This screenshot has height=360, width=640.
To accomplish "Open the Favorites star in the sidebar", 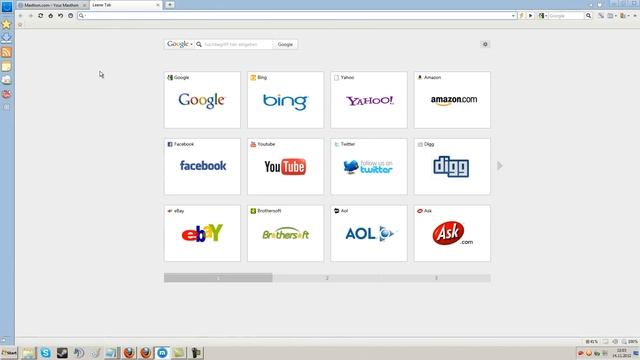I will tap(7, 24).
